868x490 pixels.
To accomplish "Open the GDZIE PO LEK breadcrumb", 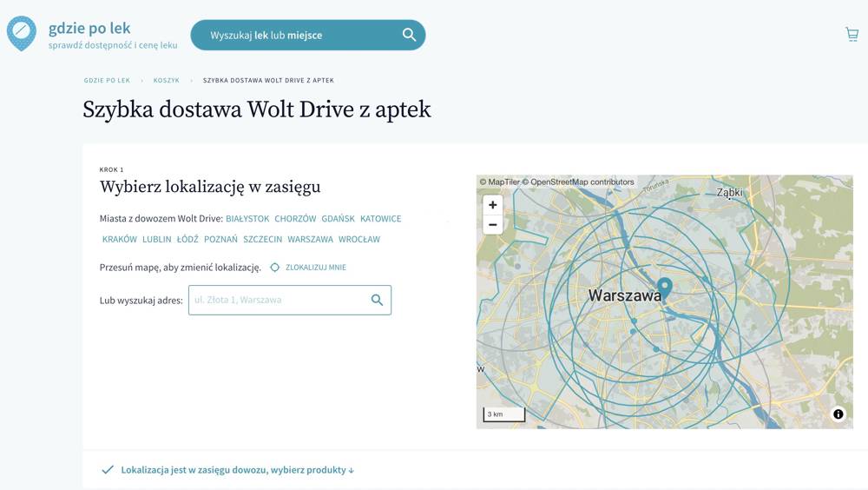I will coord(107,81).
